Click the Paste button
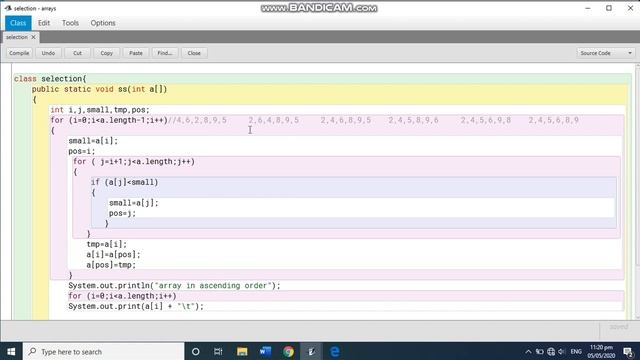 pos(136,53)
